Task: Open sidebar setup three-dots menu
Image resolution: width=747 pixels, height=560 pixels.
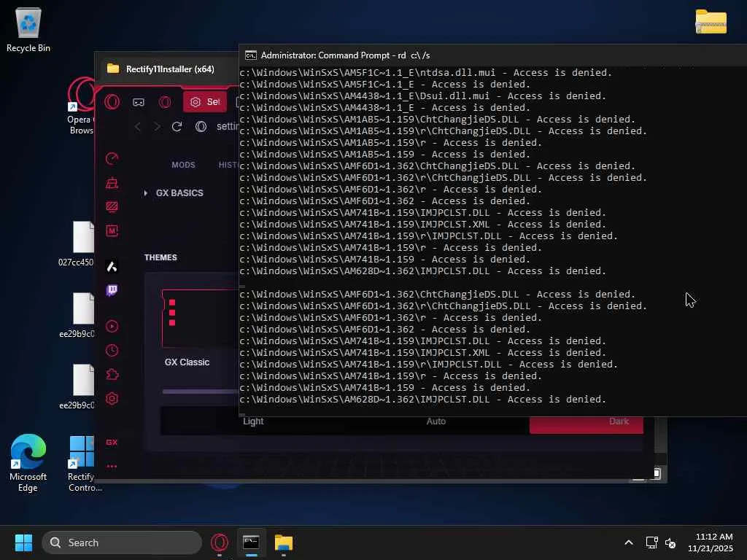Action: (x=112, y=466)
